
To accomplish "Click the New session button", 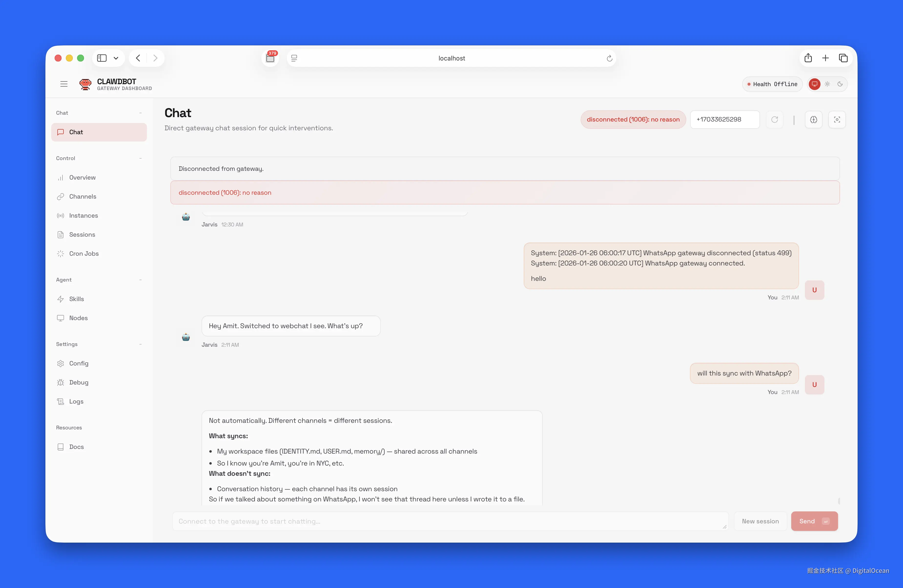I will [760, 521].
